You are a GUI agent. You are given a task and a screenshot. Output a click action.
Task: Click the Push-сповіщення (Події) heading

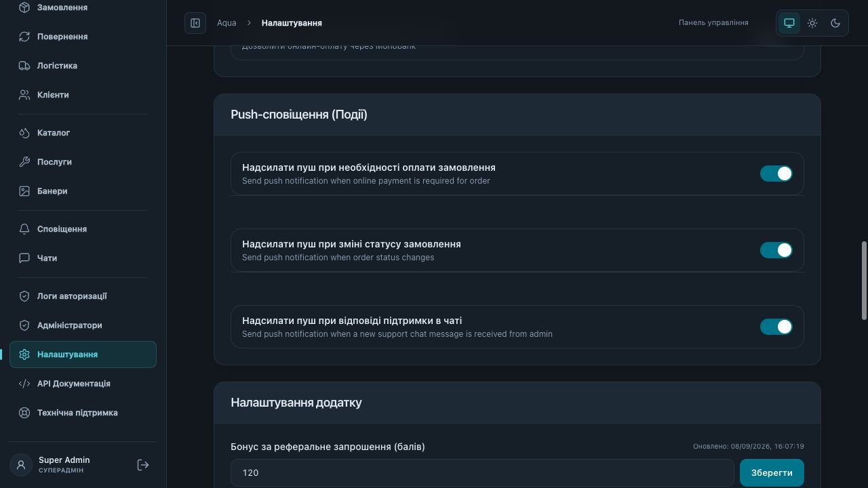click(x=299, y=115)
